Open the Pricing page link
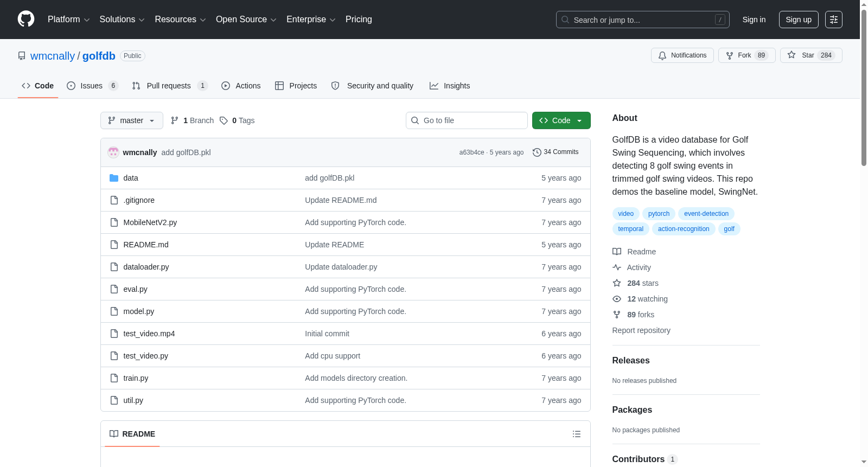Image resolution: width=868 pixels, height=467 pixels. point(359,20)
